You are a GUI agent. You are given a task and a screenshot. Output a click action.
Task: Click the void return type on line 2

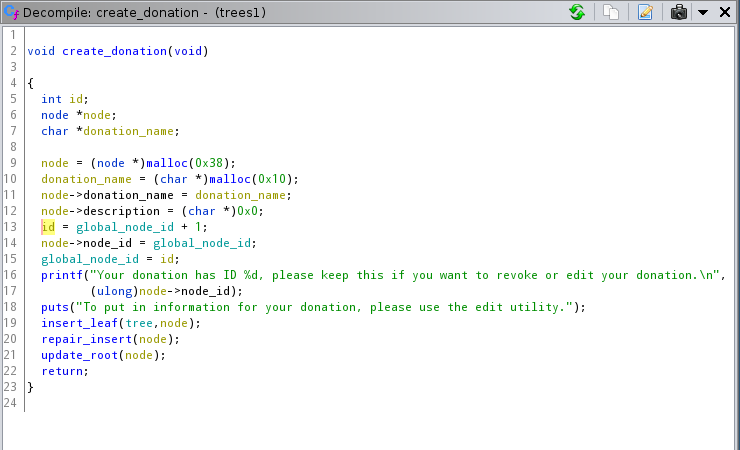click(41, 51)
